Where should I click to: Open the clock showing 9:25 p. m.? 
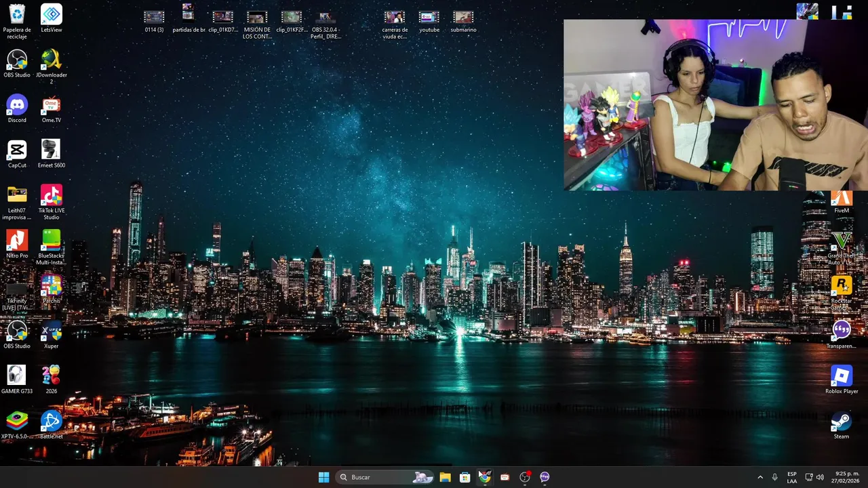pos(847,477)
